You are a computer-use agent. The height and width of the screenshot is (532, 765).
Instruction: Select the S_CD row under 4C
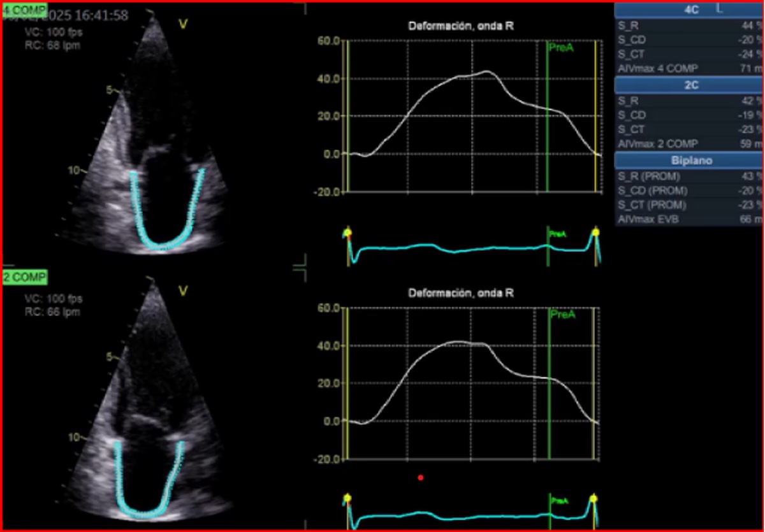[x=690, y=40]
